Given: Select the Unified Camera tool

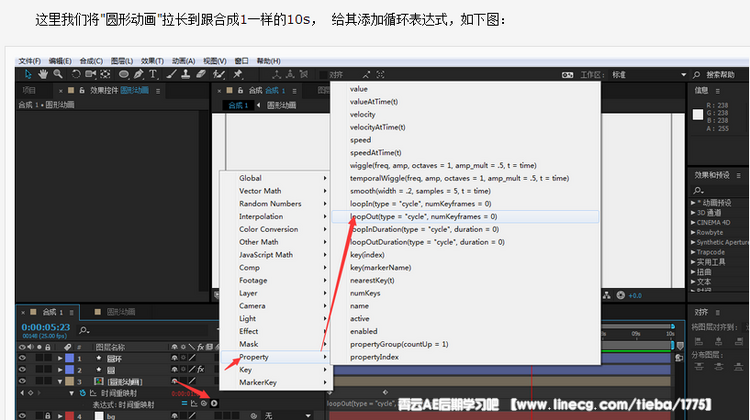Looking at the screenshot, I should pyautogui.click(x=90, y=74).
